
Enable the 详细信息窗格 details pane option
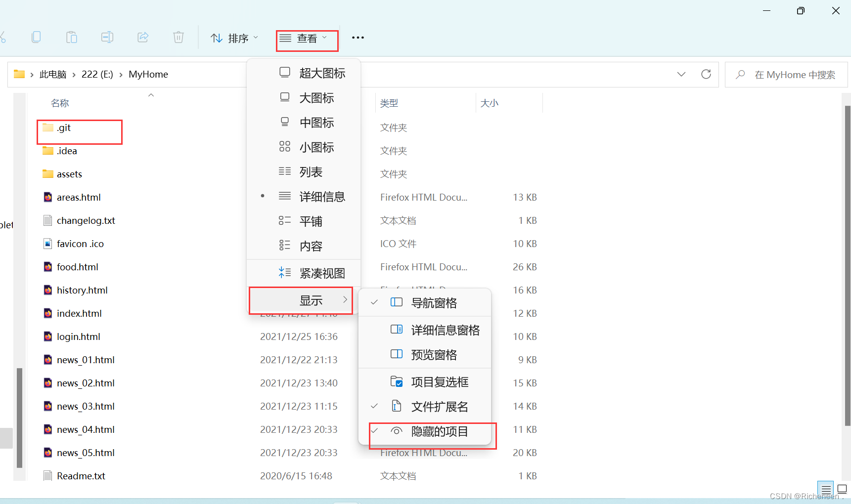pyautogui.click(x=425, y=330)
